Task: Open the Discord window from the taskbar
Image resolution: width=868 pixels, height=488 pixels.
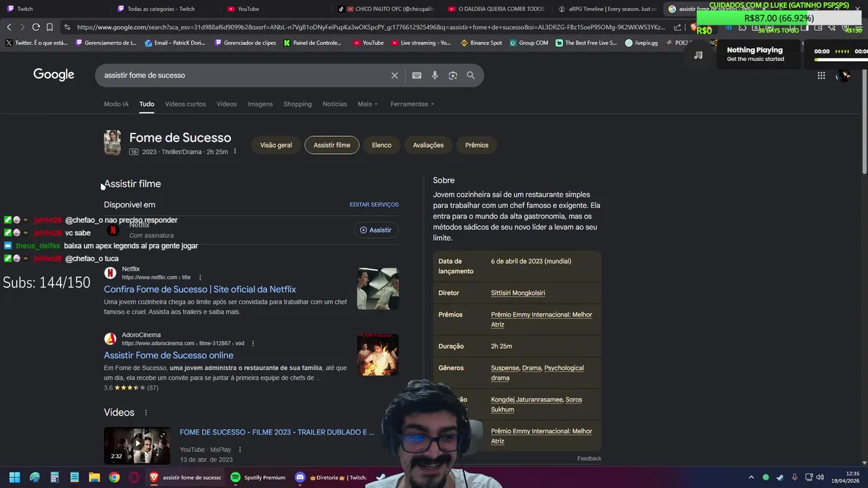Action: click(x=331, y=477)
